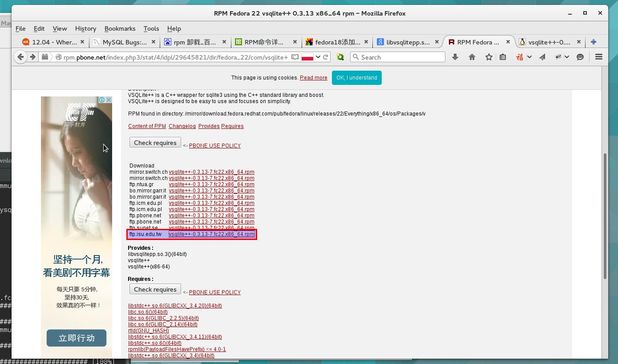This screenshot has height=364, width=618.
Task: Click the Polish flag icon in URL bar
Action: (x=307, y=57)
